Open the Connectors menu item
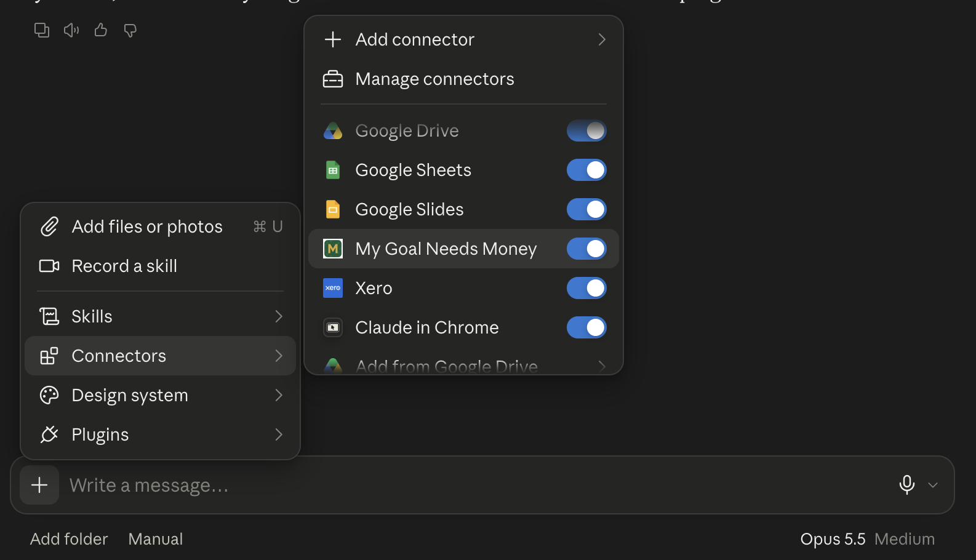The width and height of the screenshot is (976, 560). (160, 356)
